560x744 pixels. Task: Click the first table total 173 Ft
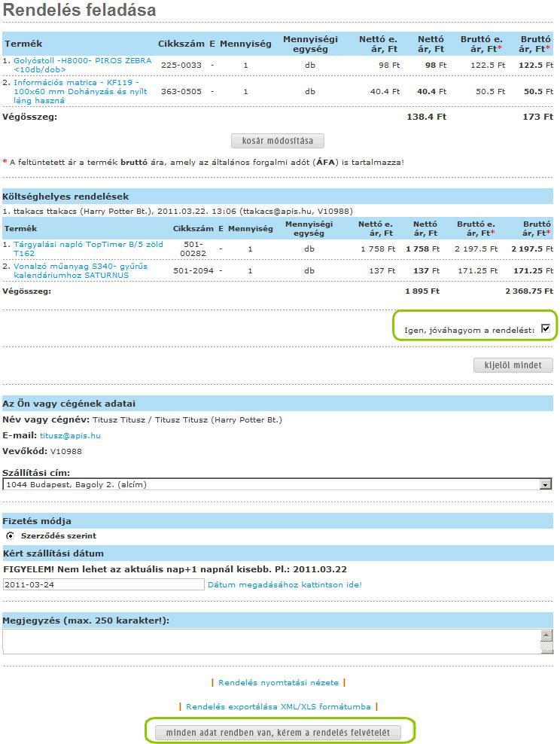[537, 117]
